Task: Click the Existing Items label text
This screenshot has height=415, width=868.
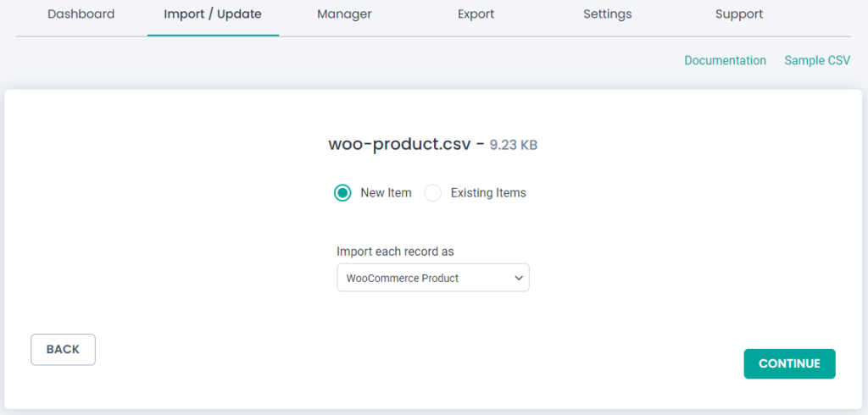Action: (x=488, y=193)
